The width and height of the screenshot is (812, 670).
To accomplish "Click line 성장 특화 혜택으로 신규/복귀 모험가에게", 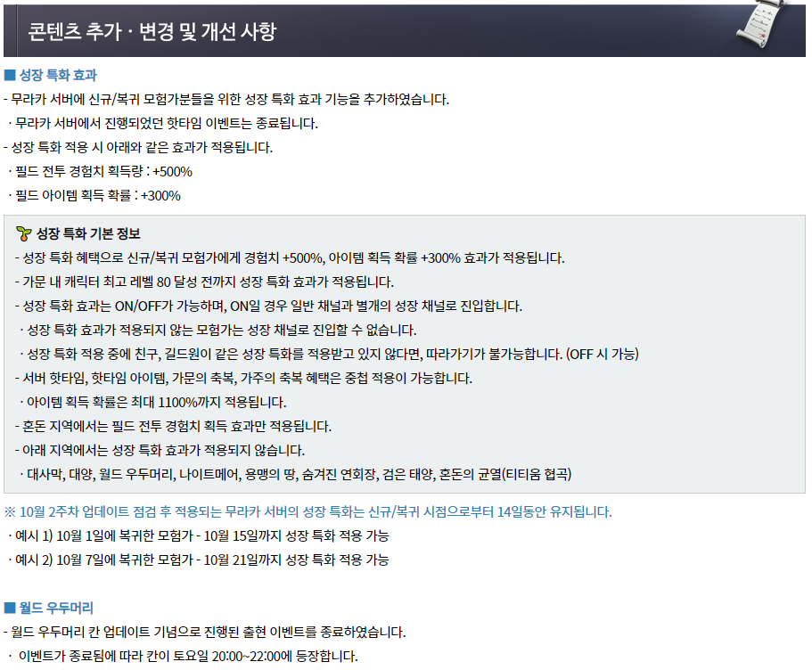I will click(x=290, y=257).
